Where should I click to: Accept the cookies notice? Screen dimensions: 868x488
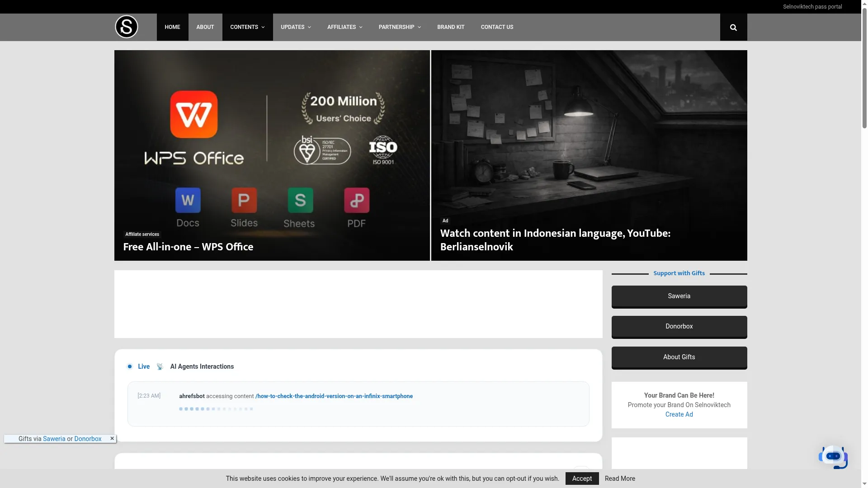582,479
